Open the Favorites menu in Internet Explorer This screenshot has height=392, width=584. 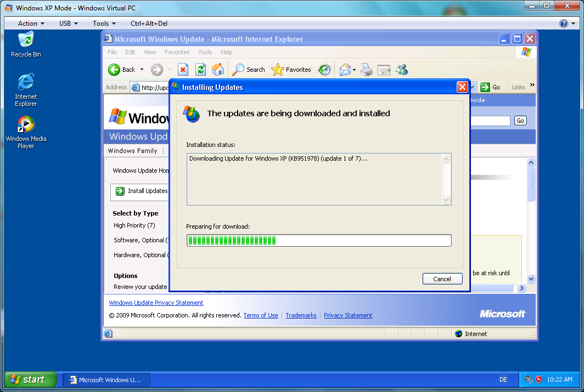point(177,52)
